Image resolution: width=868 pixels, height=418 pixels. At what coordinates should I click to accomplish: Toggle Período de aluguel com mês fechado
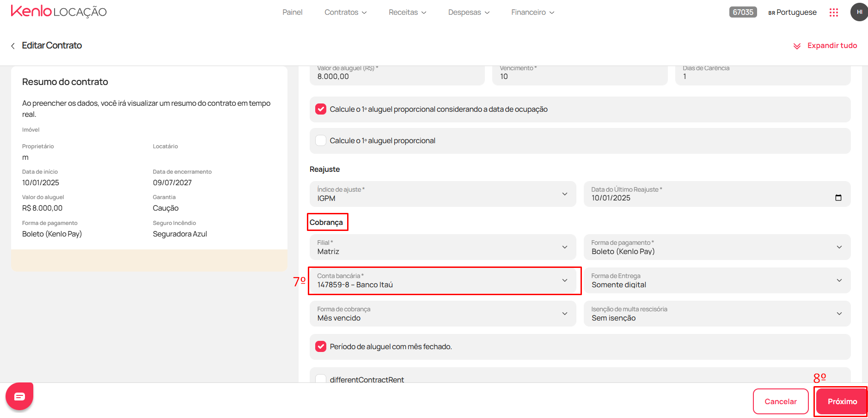321,346
